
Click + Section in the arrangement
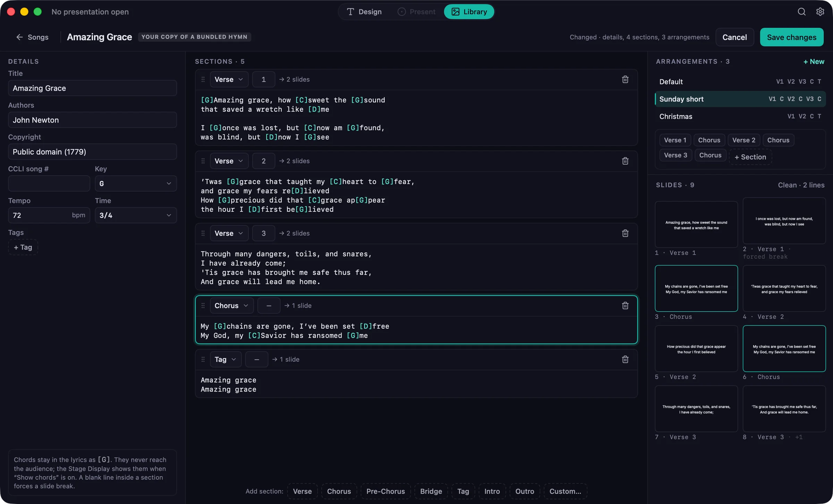click(750, 157)
